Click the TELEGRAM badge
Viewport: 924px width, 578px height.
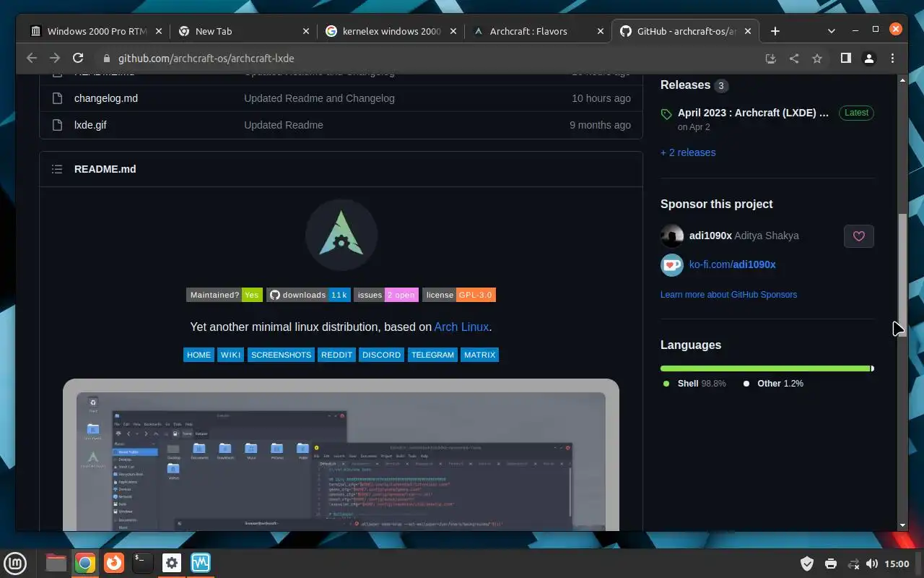click(x=433, y=355)
